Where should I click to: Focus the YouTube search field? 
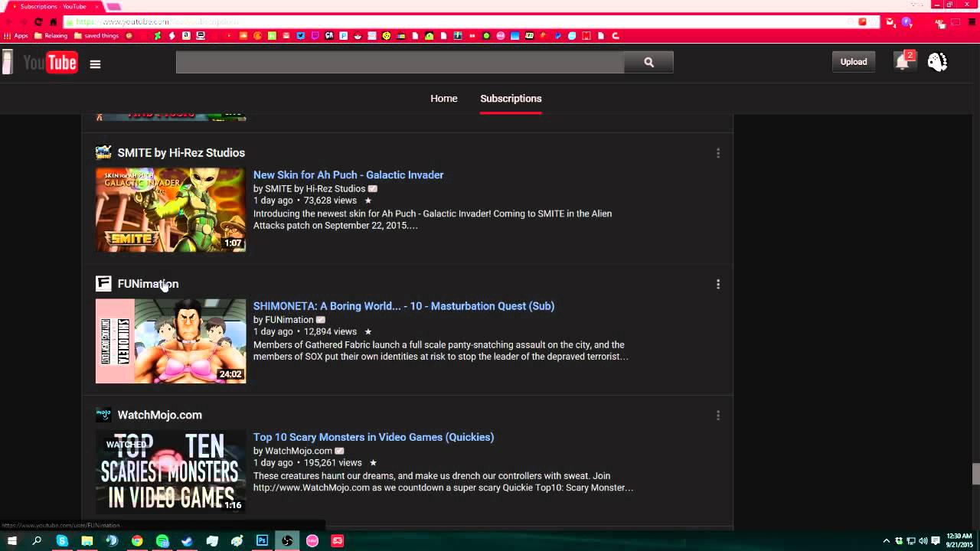[400, 63]
